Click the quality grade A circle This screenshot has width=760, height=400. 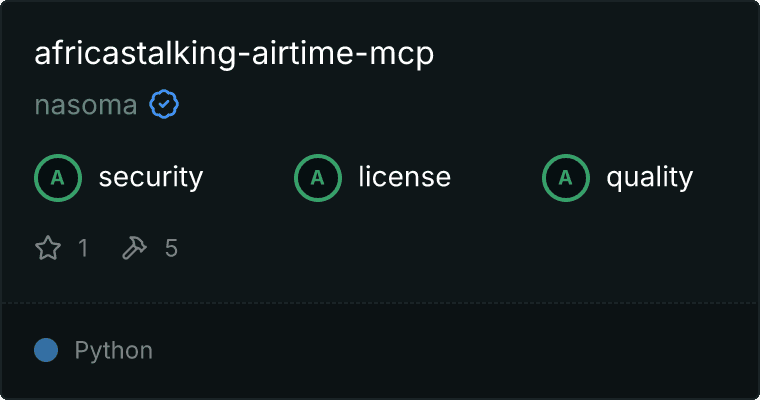tap(566, 178)
